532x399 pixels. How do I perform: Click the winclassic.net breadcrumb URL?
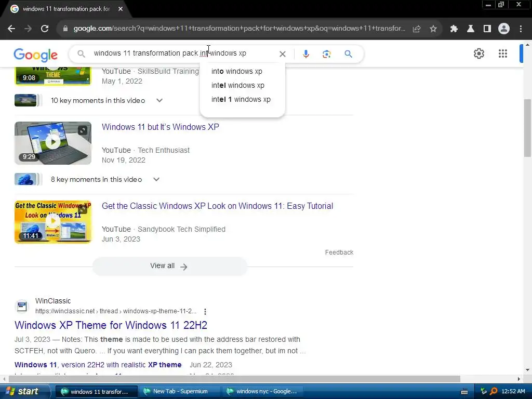point(116,311)
